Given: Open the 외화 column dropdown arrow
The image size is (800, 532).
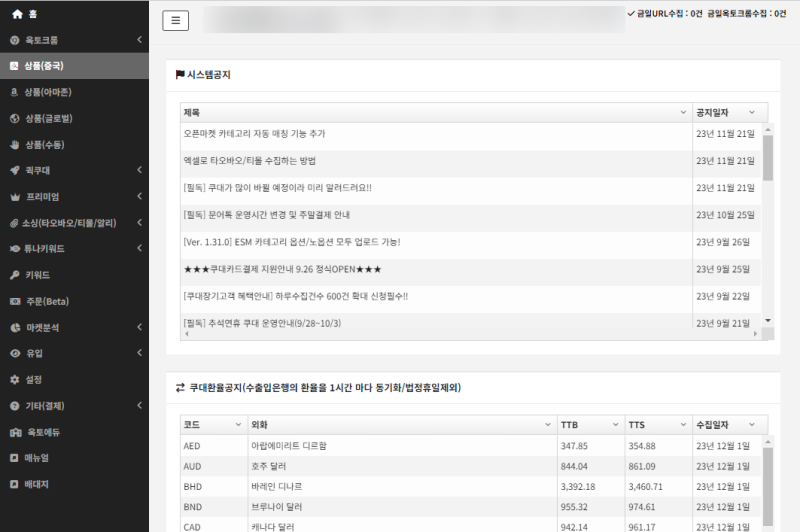Looking at the screenshot, I should pyautogui.click(x=547, y=424).
